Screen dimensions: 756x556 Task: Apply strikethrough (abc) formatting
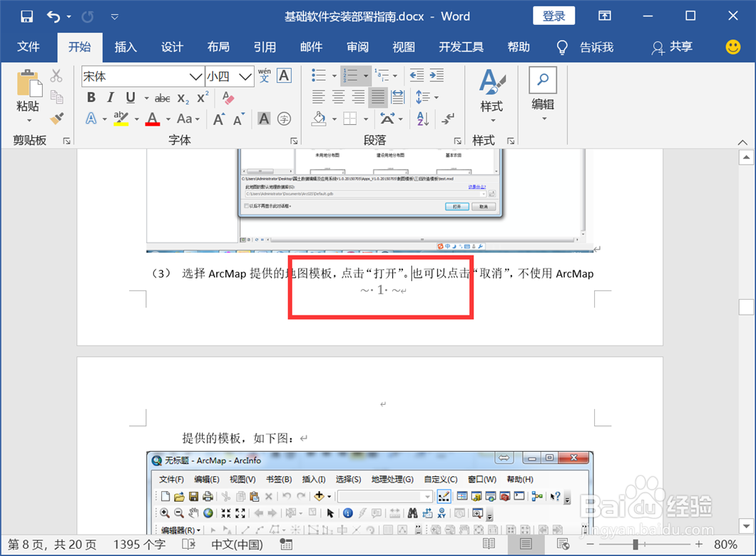click(162, 98)
